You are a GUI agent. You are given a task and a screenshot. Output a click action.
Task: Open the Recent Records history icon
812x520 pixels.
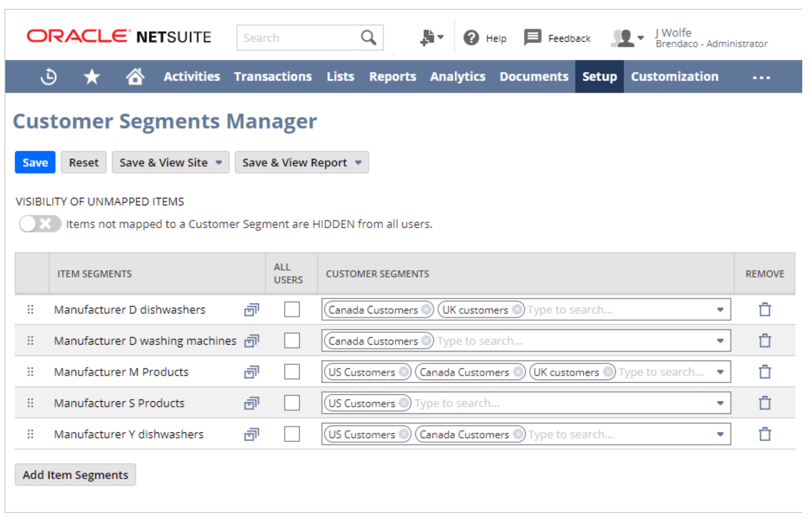tap(49, 77)
